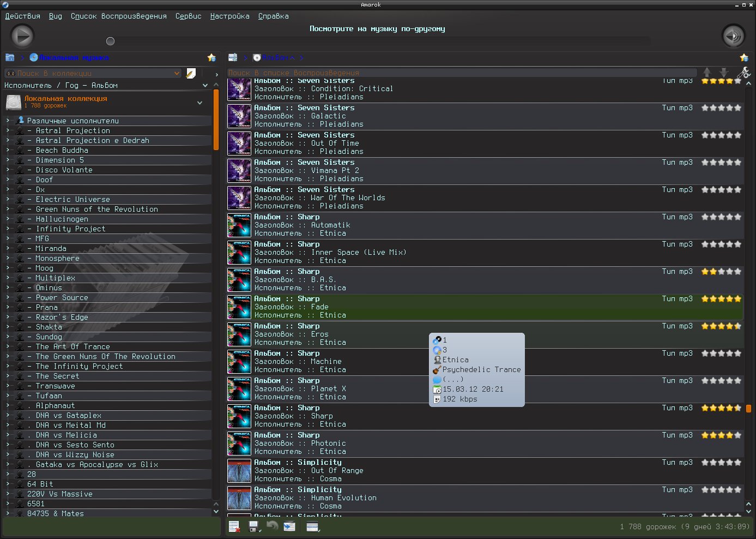The image size is (756, 539).
Task: Click the playlist queue editor icon
Action: [313, 526]
